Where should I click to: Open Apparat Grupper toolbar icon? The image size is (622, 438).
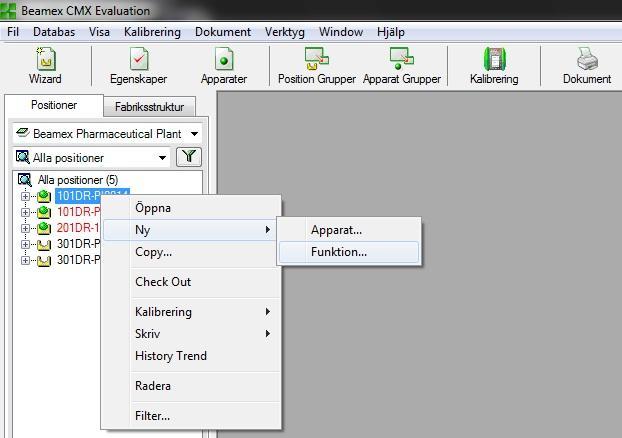(x=401, y=65)
